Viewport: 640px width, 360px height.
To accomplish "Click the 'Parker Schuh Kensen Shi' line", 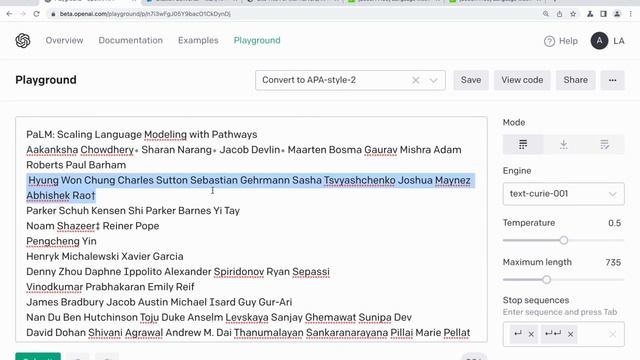I will [x=133, y=211].
